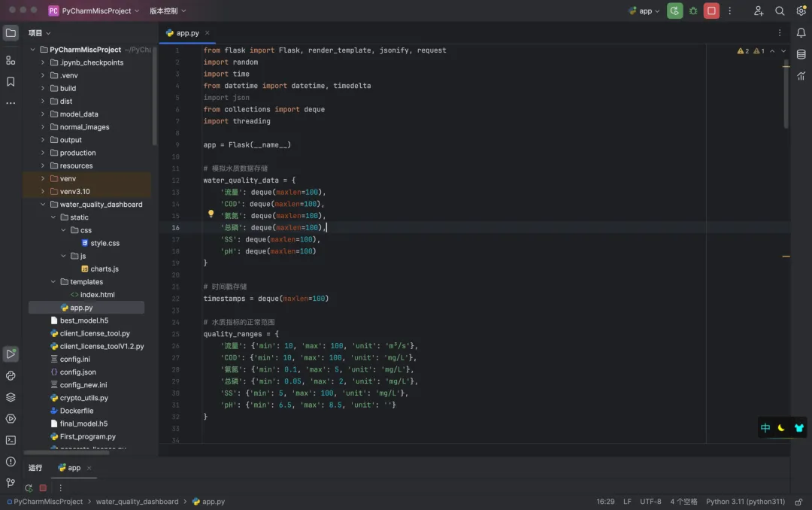Open the 版本控制 menu
Screen dimensions: 812x510
click(x=168, y=11)
